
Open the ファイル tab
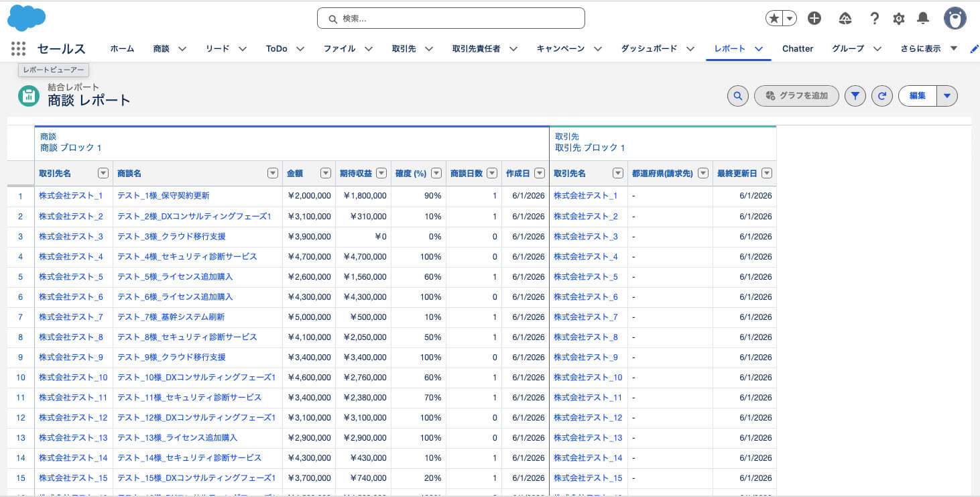tap(339, 48)
